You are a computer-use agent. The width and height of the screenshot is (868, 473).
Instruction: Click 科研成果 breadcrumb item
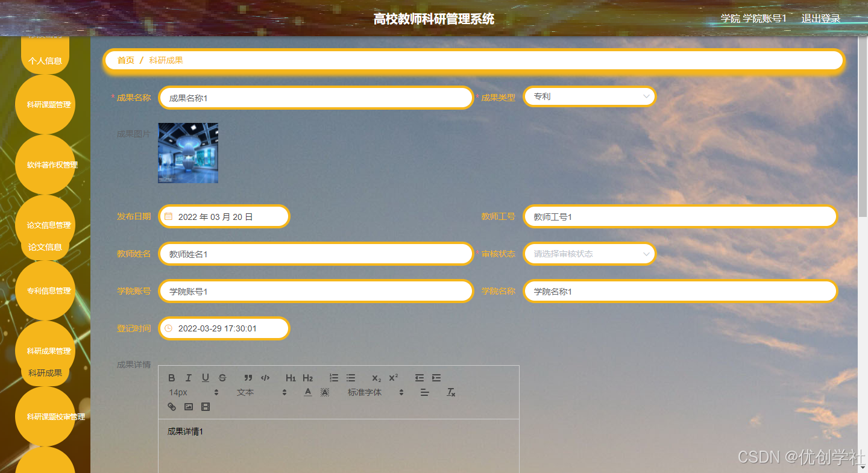pos(166,60)
